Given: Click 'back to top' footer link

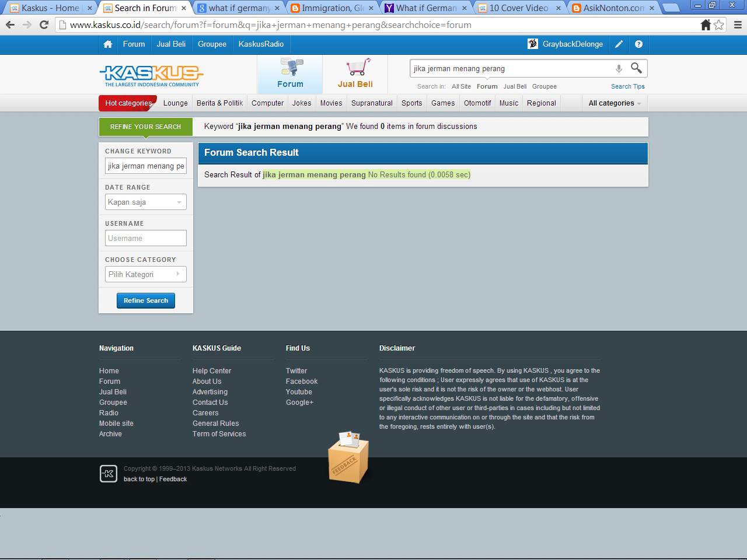Looking at the screenshot, I should (139, 480).
